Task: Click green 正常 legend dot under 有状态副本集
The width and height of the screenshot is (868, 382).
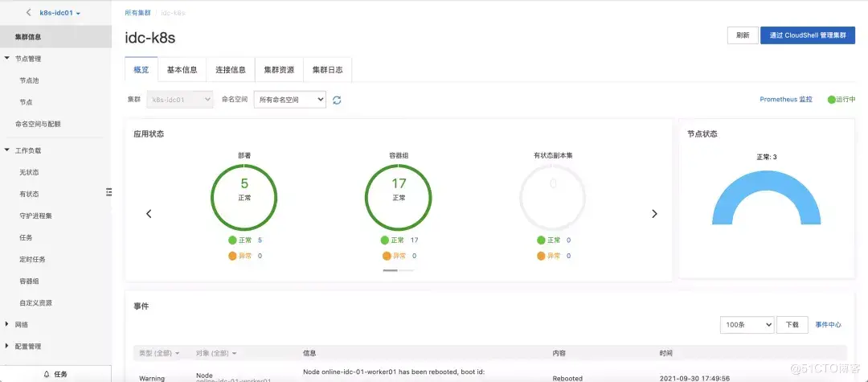Action: tap(541, 240)
